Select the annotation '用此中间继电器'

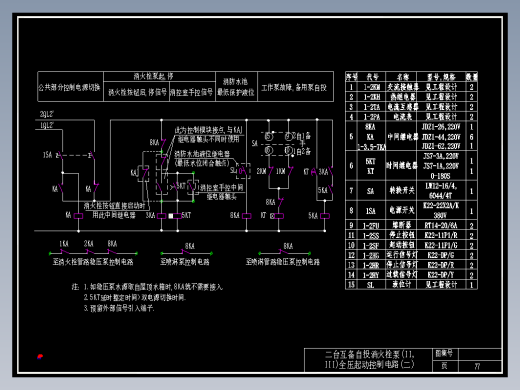tap(114, 215)
